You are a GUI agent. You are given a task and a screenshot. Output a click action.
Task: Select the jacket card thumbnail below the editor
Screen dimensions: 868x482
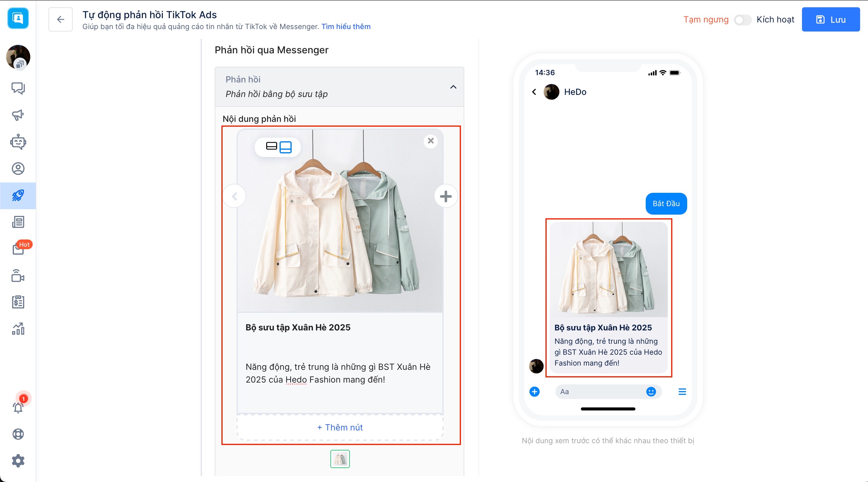tap(340, 459)
